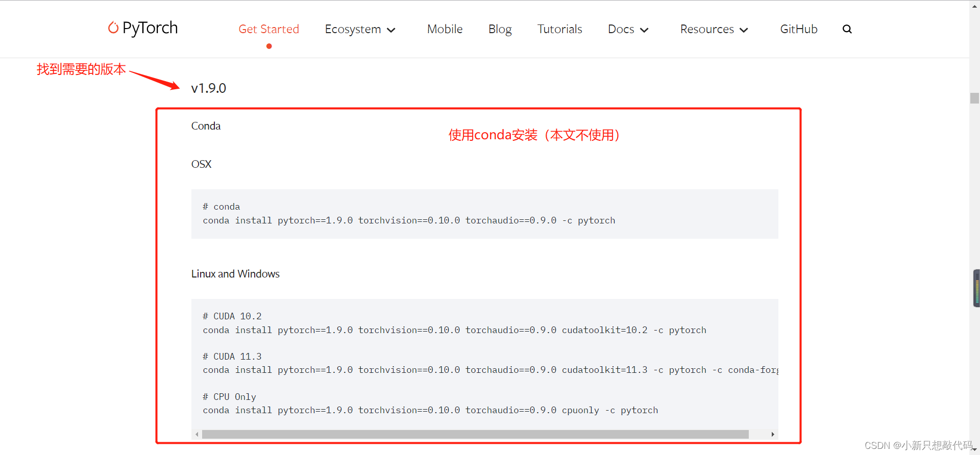Click the PyTorch wordmark text
This screenshot has height=455, width=980.
tap(150, 28)
